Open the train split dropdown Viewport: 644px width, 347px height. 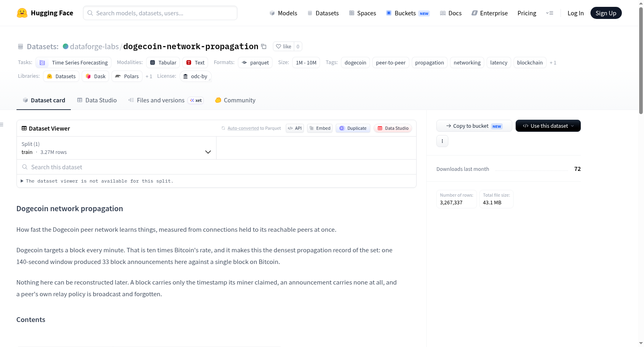coord(116,148)
